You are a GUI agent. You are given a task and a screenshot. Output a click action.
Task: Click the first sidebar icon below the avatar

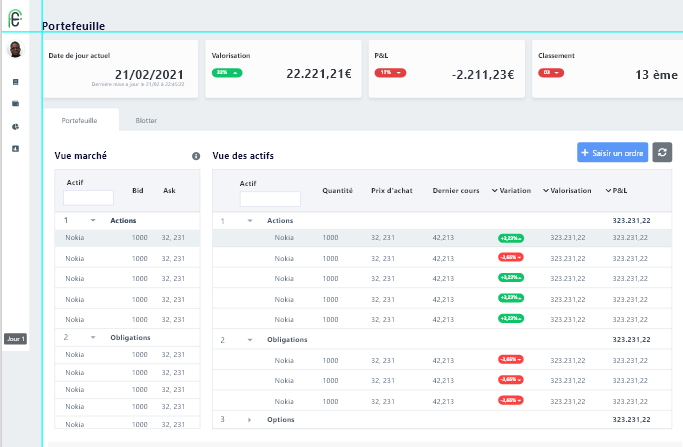pyautogui.click(x=15, y=82)
